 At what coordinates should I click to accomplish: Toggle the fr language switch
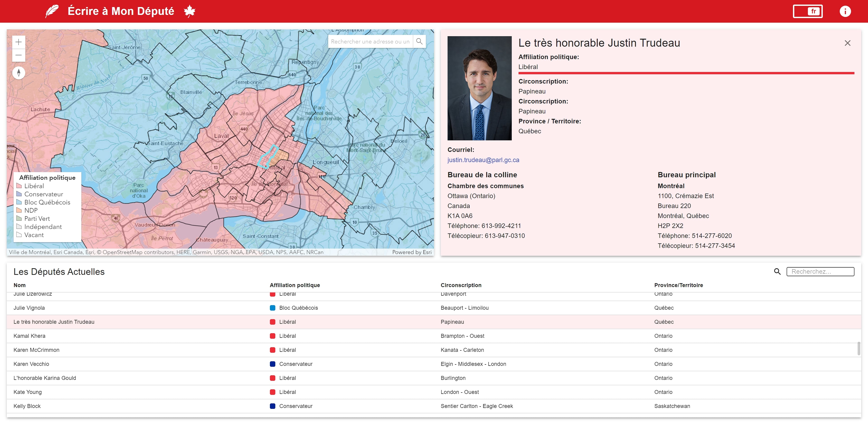click(x=807, y=11)
